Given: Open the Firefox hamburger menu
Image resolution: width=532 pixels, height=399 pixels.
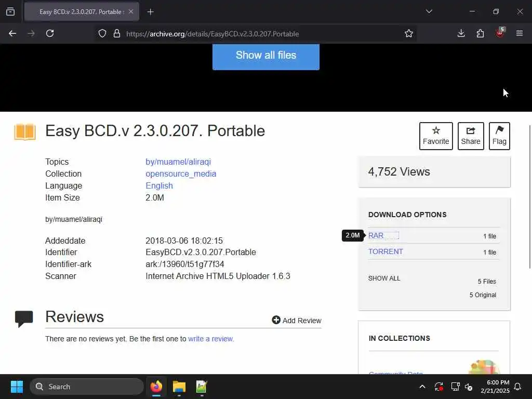Looking at the screenshot, I should tap(519, 33).
